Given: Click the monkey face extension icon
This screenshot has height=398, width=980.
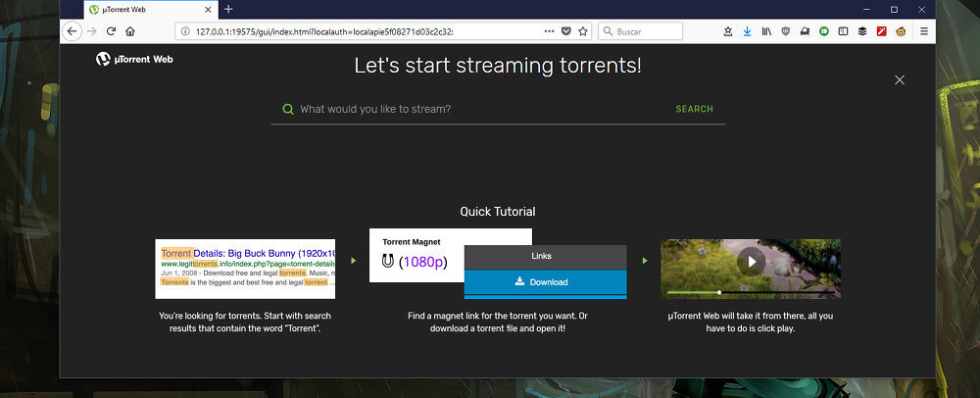Looking at the screenshot, I should [x=901, y=31].
